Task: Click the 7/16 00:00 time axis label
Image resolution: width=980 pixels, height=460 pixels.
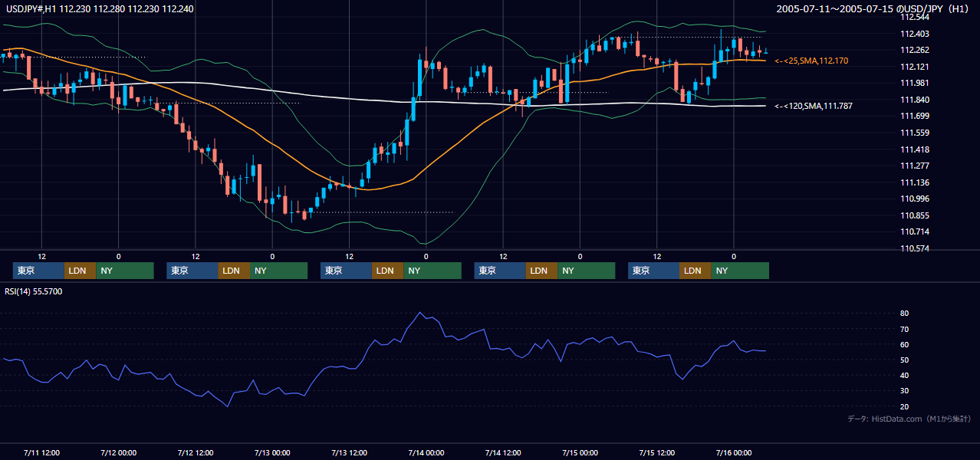Action: (734, 452)
